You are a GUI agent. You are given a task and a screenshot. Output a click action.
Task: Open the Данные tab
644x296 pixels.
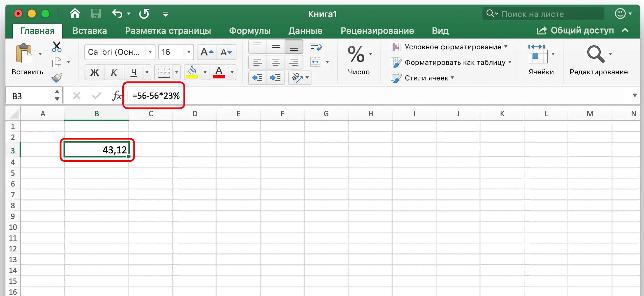[305, 31]
